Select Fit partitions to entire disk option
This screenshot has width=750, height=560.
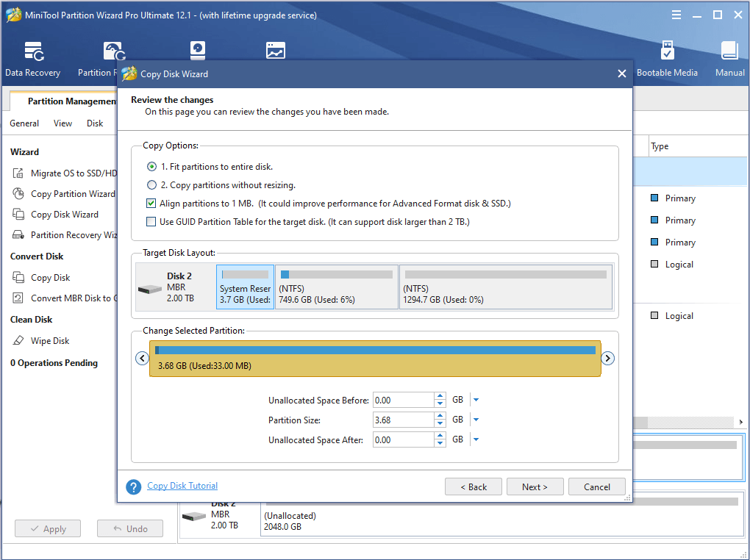tap(151, 166)
